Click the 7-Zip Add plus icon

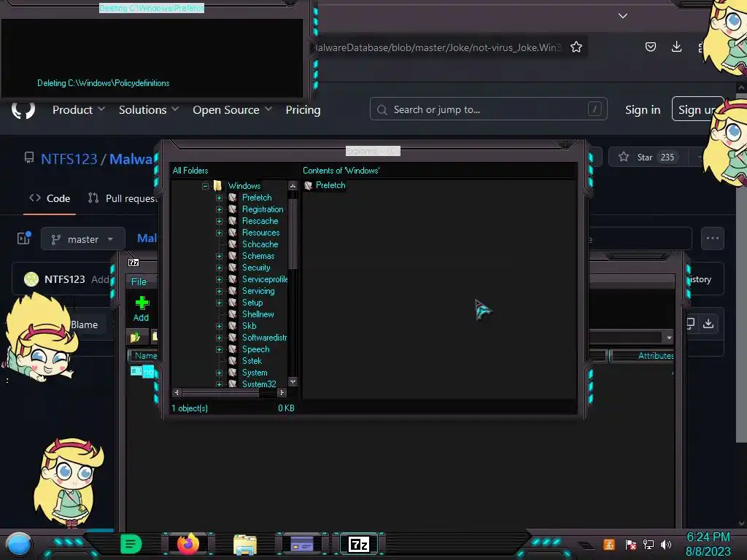(141, 308)
